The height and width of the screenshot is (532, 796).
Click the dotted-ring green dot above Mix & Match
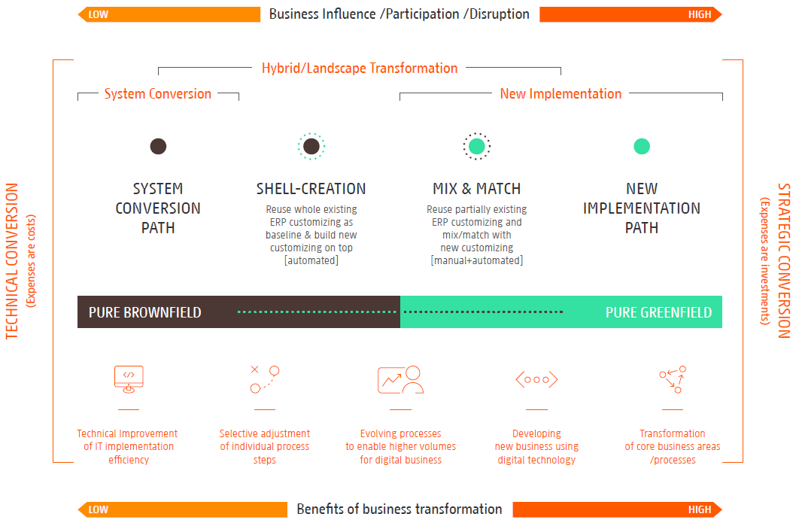coord(477,146)
